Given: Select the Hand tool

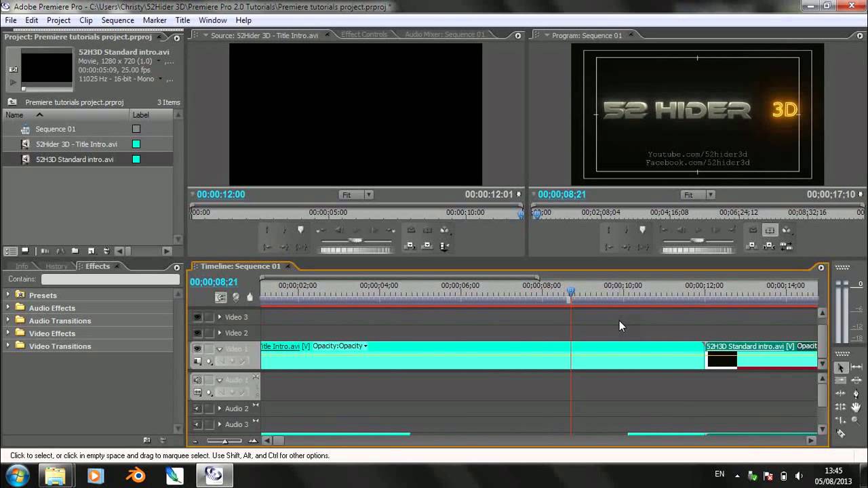Looking at the screenshot, I should [856, 407].
